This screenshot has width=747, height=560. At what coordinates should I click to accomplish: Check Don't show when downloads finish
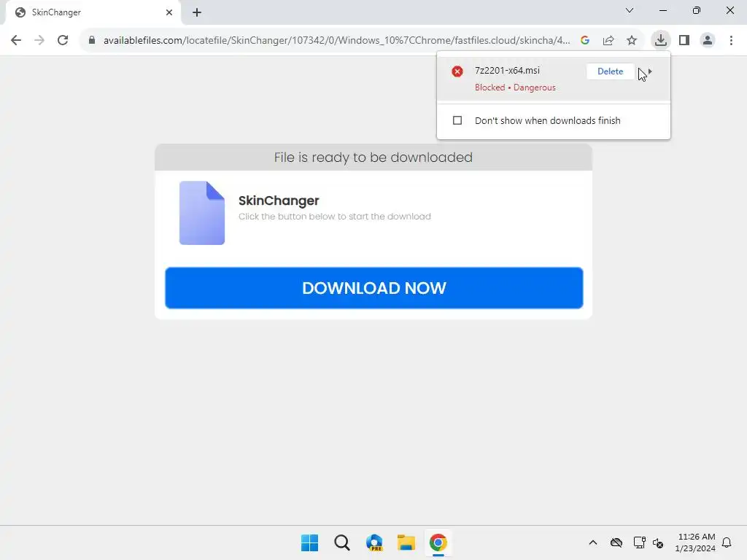click(457, 120)
